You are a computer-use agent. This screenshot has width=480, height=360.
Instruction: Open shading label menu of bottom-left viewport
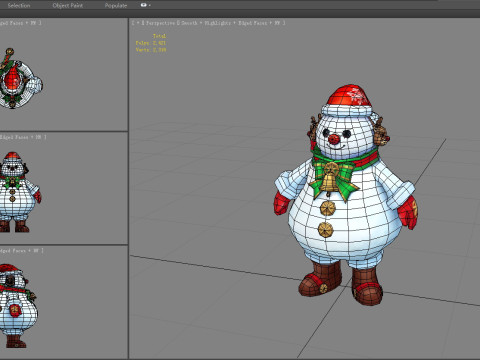[21, 250]
